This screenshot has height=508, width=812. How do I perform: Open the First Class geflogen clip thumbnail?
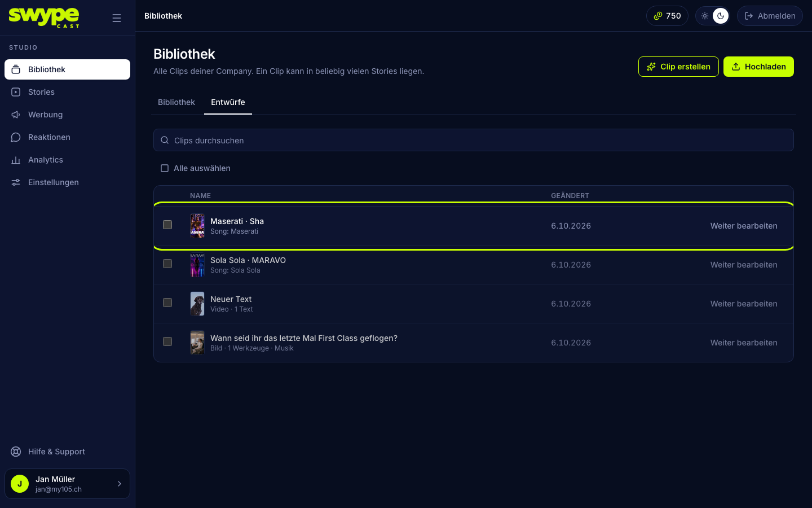197,343
